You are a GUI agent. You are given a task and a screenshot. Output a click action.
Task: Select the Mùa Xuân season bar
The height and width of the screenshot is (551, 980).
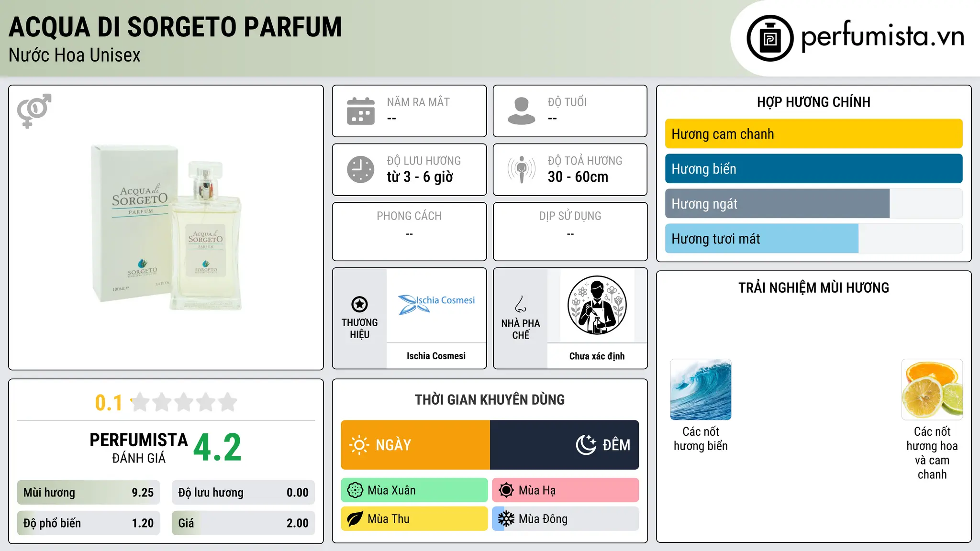tap(414, 490)
